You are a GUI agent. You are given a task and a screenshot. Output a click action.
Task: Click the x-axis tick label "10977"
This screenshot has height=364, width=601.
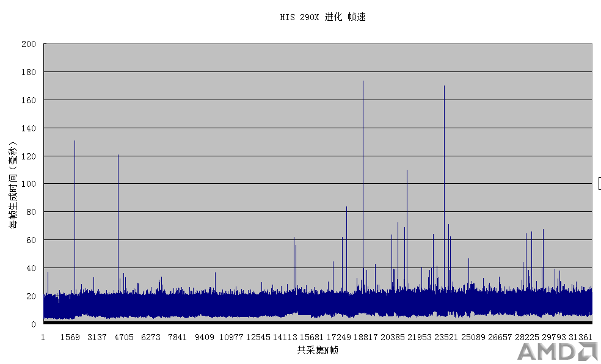point(231,337)
